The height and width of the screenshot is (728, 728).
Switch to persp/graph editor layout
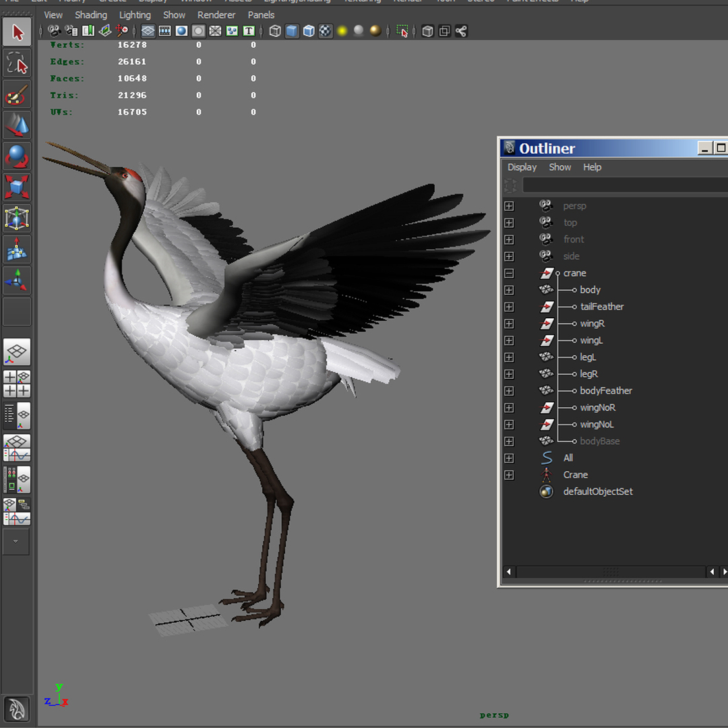(x=17, y=448)
